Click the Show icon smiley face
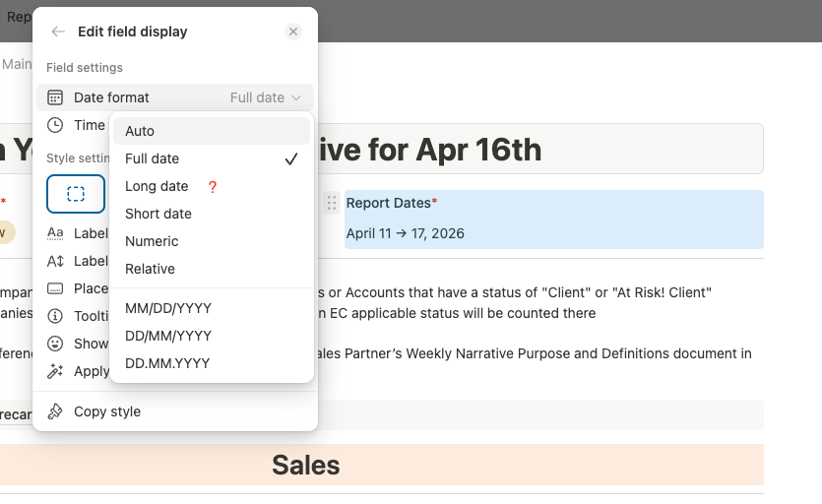 point(56,344)
